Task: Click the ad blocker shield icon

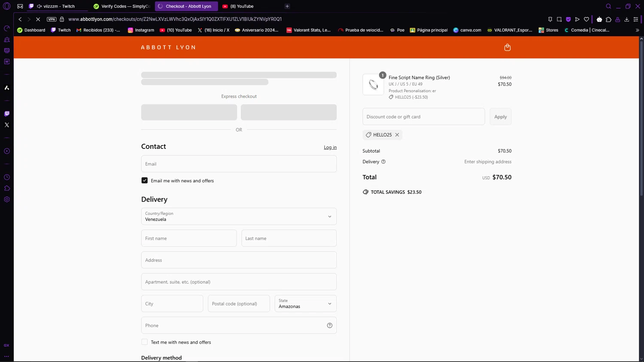Action: [x=568, y=19]
